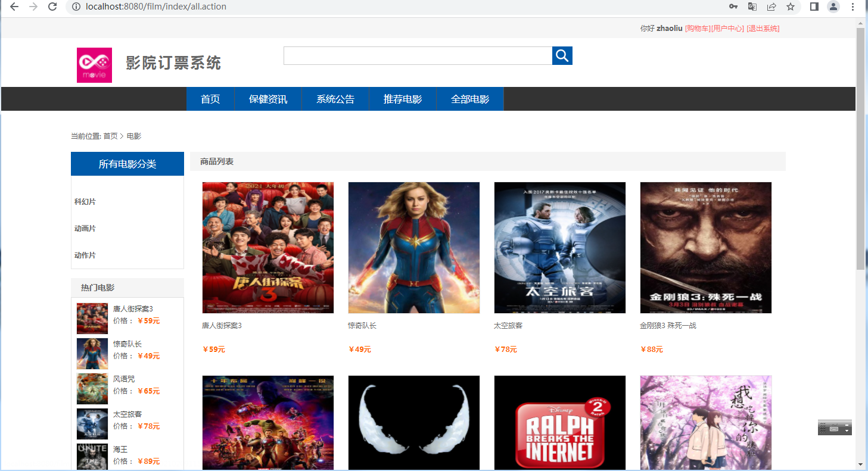Click the 首页 breadcrumb link
This screenshot has height=471, width=868.
[110, 136]
